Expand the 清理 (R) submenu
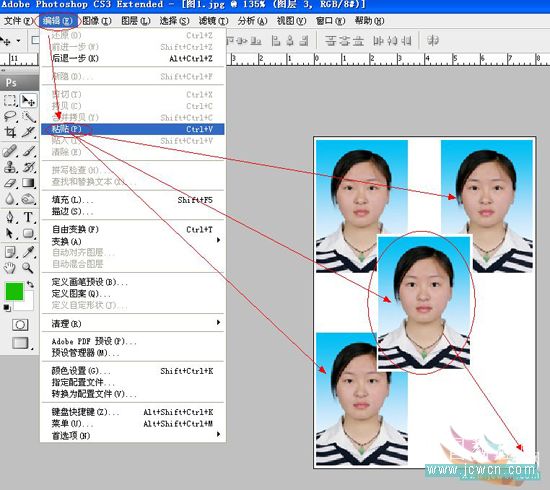Image resolution: width=550 pixels, height=490 pixels. click(x=219, y=322)
